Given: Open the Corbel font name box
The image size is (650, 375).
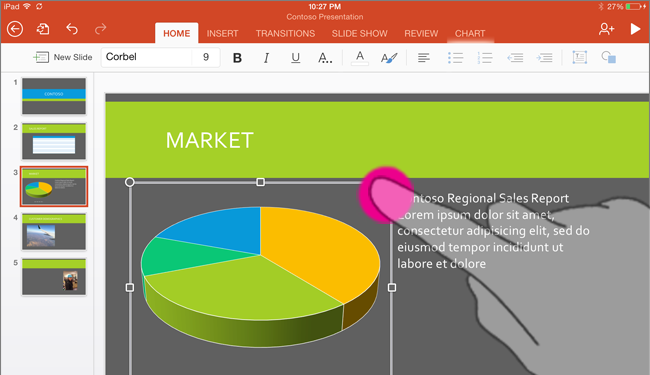Looking at the screenshot, I should [x=147, y=57].
